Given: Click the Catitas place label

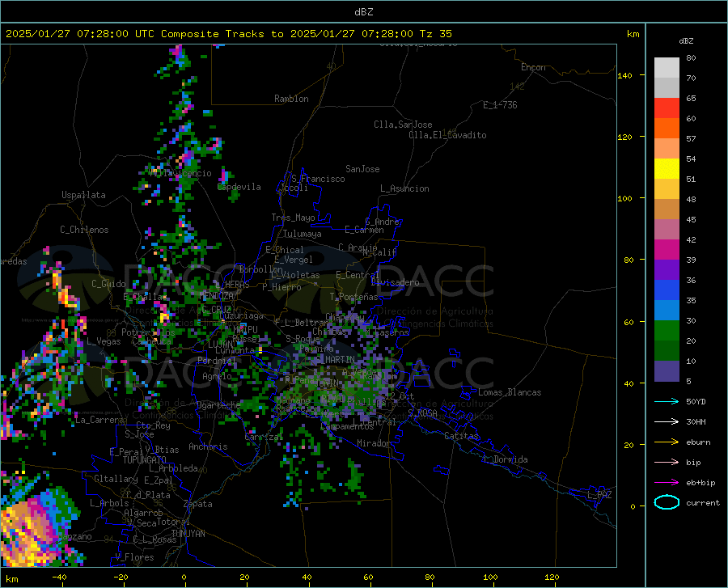Looking at the screenshot, I should 462,436.
